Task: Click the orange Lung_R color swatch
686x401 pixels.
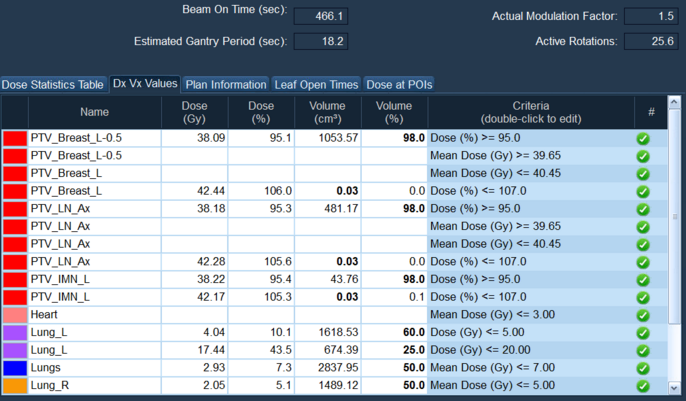Action: coord(15,386)
